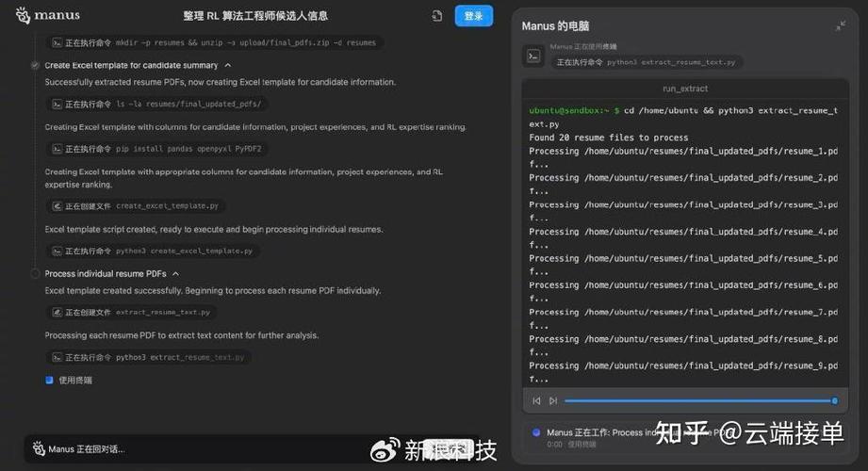Click the Manus 的电脑 panel title

(x=555, y=26)
